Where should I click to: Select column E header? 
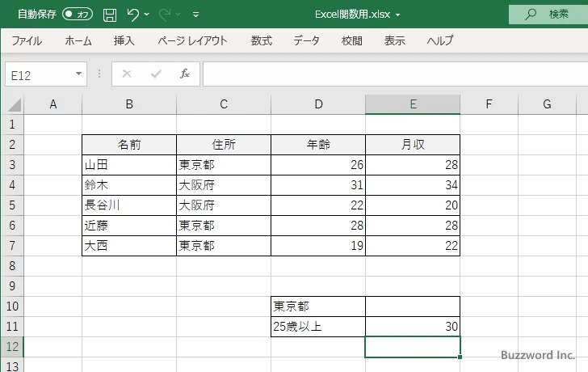point(413,104)
